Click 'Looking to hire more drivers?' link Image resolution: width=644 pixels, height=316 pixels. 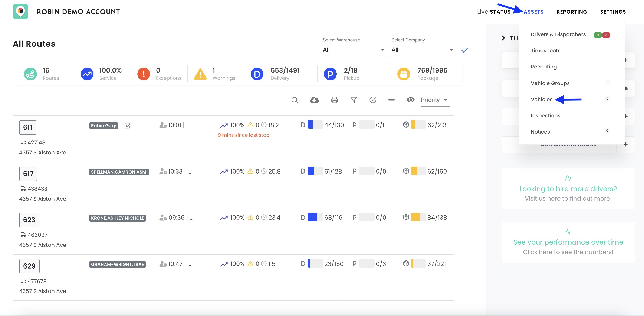[x=568, y=189]
